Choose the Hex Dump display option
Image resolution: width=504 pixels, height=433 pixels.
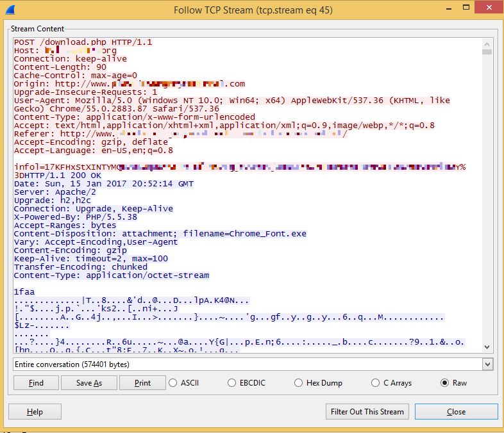298,382
